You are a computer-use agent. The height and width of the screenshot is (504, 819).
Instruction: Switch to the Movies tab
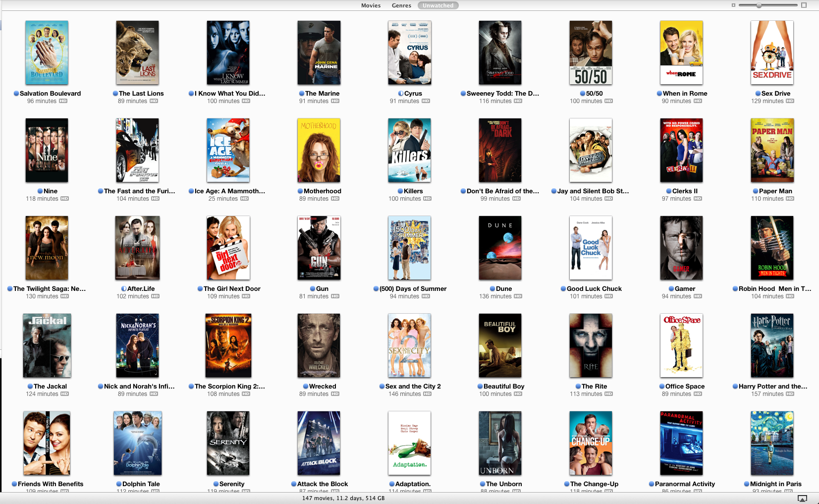tap(371, 5)
